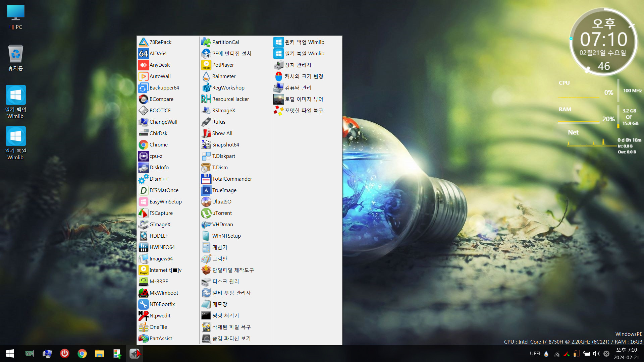The height and width of the screenshot is (362, 644).
Task: Select 원키 백업 Wimlib desktop shortcut
Action: [x=15, y=102]
